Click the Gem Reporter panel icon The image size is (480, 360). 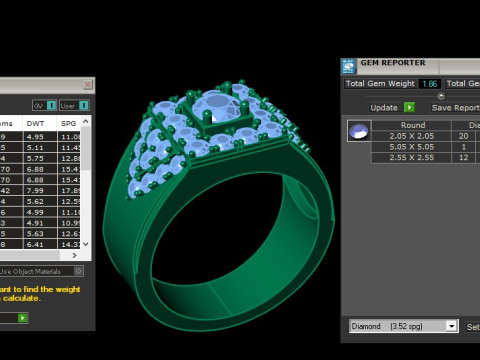coord(348,66)
